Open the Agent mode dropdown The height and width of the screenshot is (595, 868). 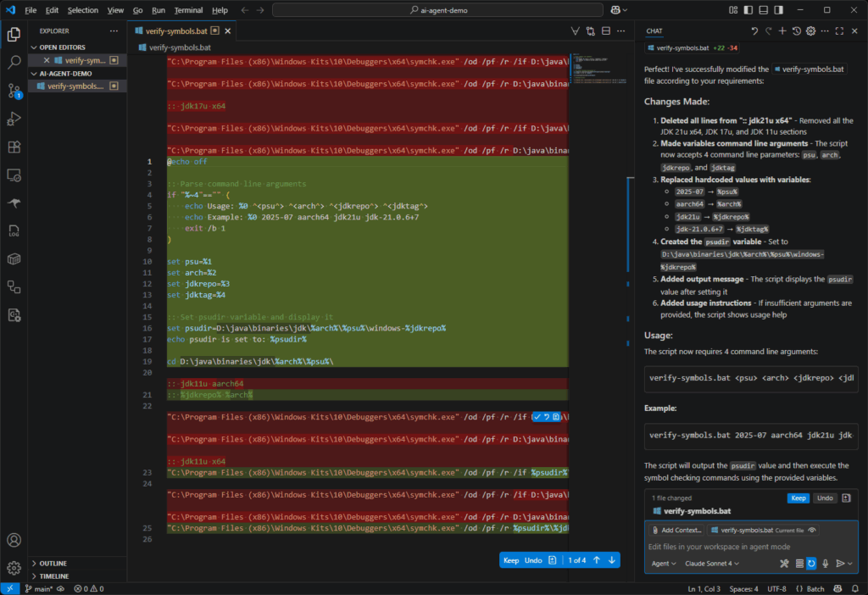click(x=664, y=564)
